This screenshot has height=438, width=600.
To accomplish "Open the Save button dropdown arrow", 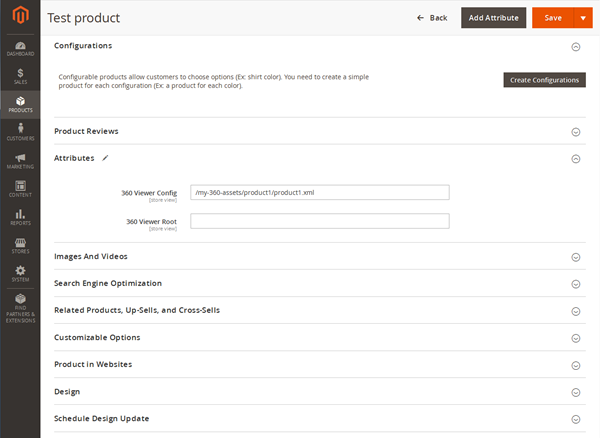I will pos(582,18).
